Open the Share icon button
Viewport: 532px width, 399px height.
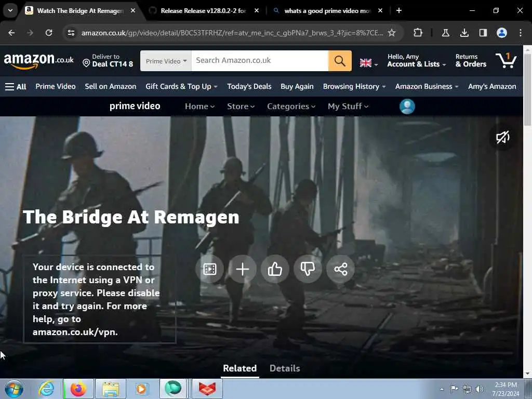[x=340, y=269]
